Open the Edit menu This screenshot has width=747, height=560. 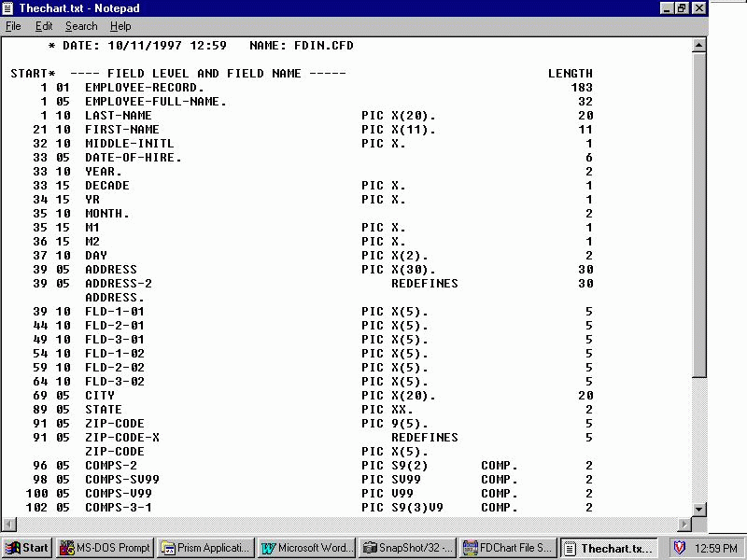click(x=43, y=25)
